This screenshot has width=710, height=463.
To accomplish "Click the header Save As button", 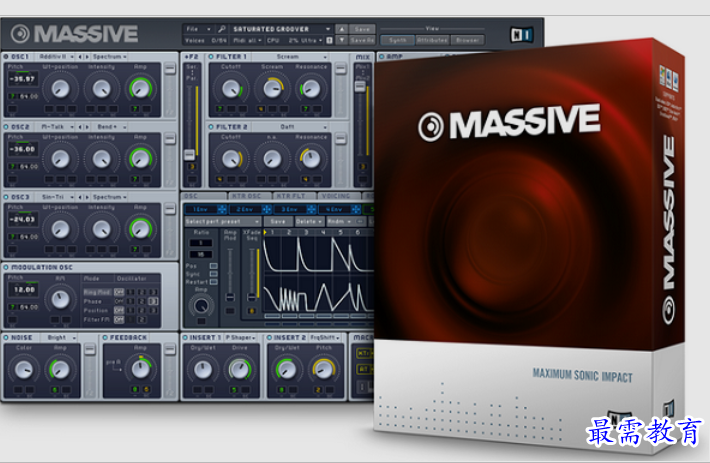I will 362,40.
